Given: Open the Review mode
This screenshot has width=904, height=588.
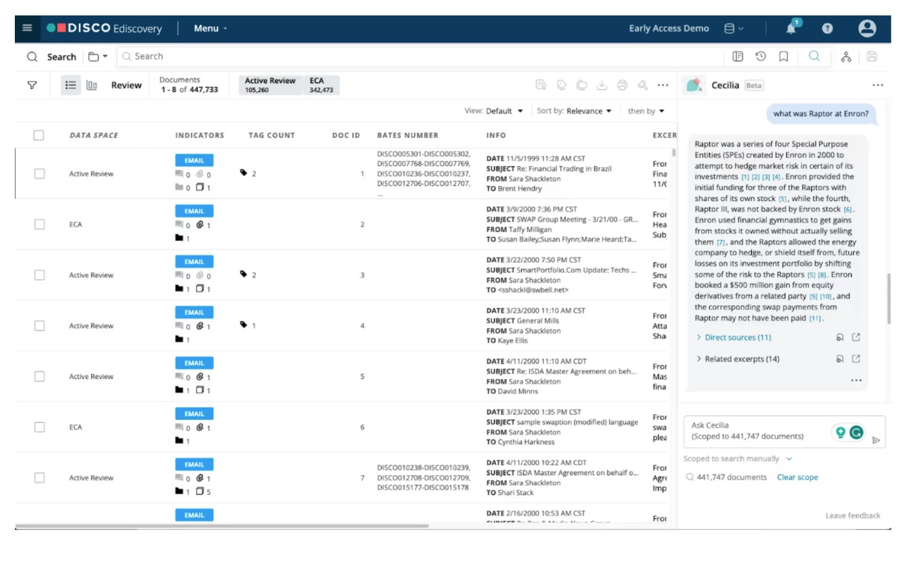Looking at the screenshot, I should tap(127, 85).
